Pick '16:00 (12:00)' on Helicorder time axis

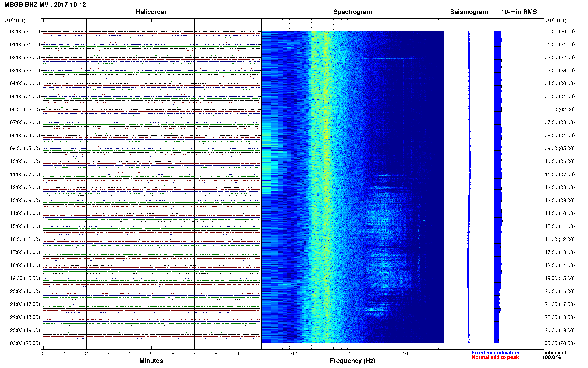click(x=25, y=239)
